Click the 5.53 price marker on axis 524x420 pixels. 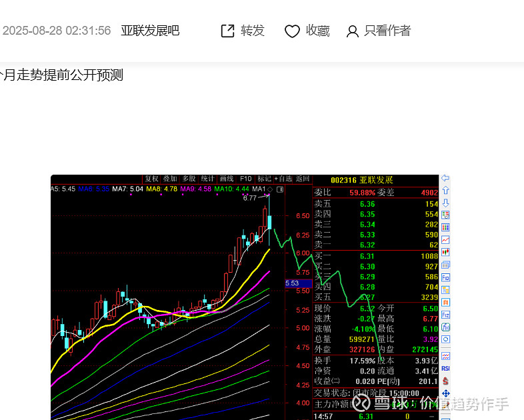(x=298, y=283)
